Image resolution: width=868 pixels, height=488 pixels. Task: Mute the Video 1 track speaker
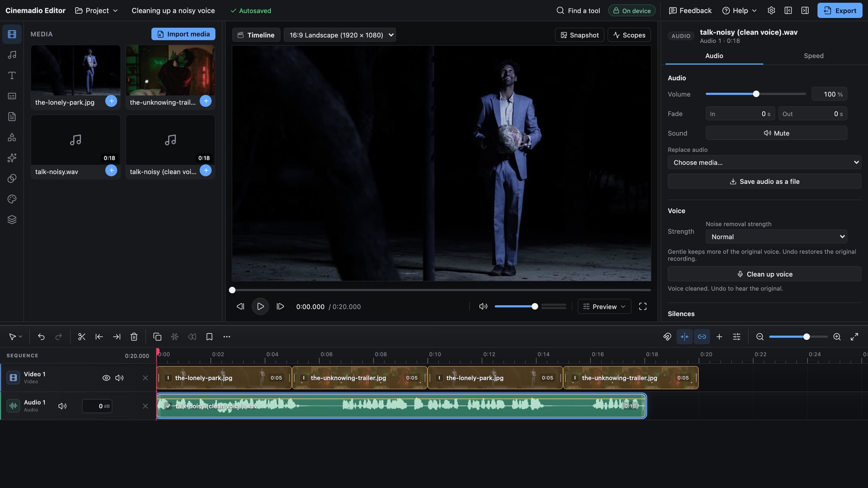[119, 378]
